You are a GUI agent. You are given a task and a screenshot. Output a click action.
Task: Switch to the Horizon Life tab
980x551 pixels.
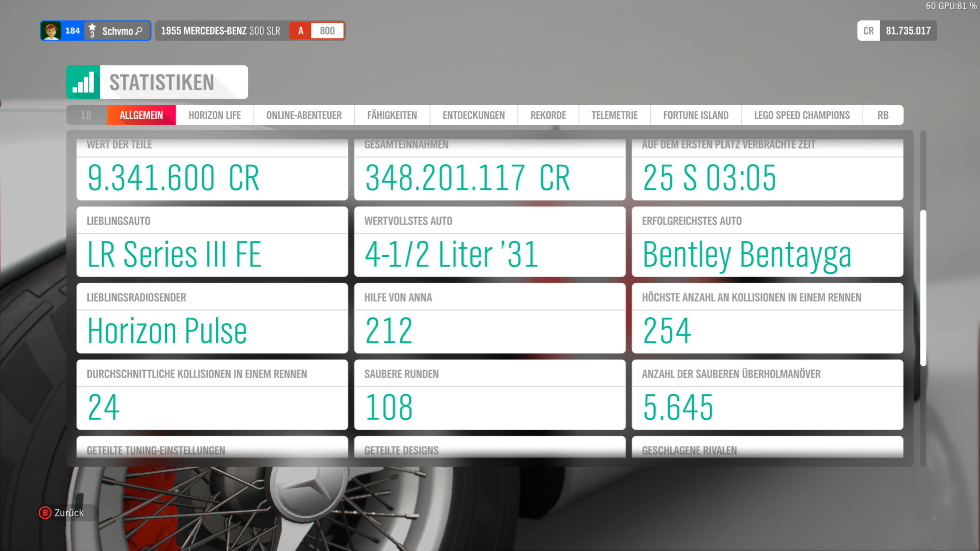coord(215,115)
